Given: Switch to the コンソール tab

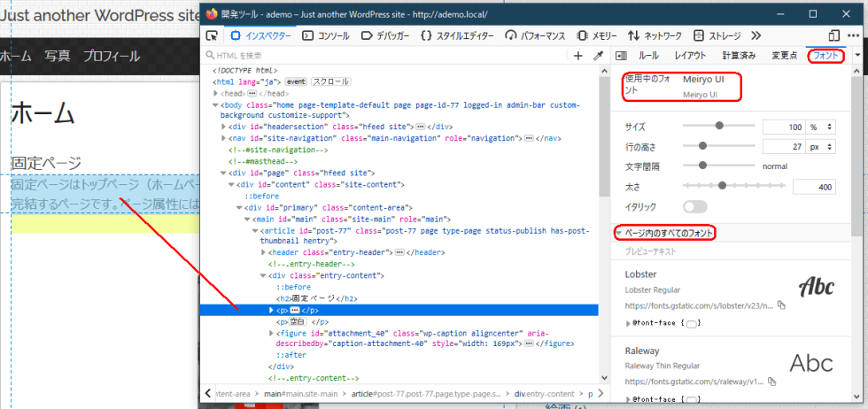Looking at the screenshot, I should 326,36.
